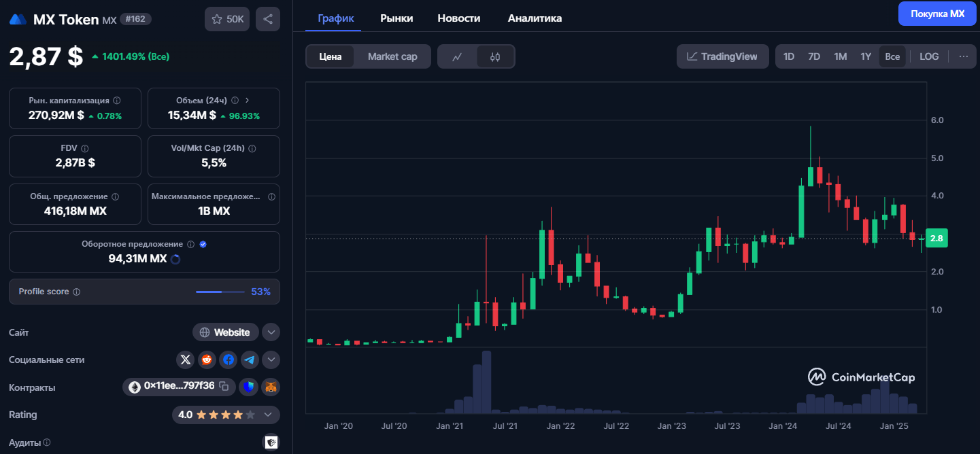Open the X (Twitter) social link
Viewport: 980px width, 454px height.
click(185, 360)
